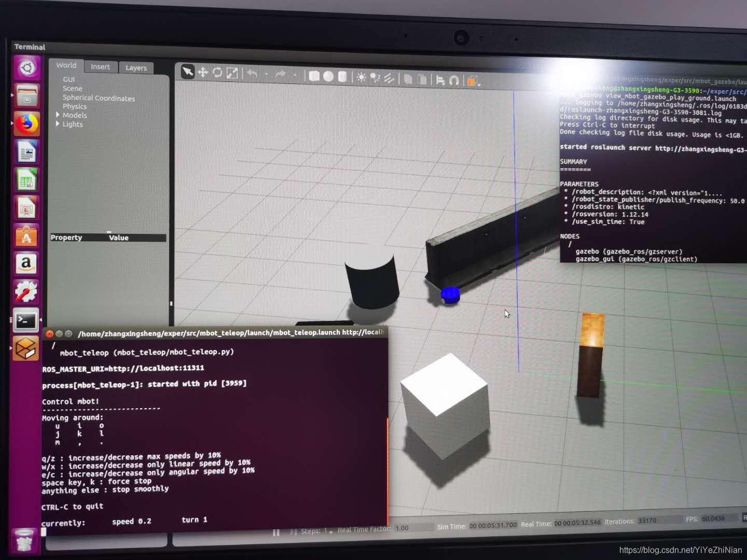Open the Files manager from launcher

pyautogui.click(x=27, y=95)
